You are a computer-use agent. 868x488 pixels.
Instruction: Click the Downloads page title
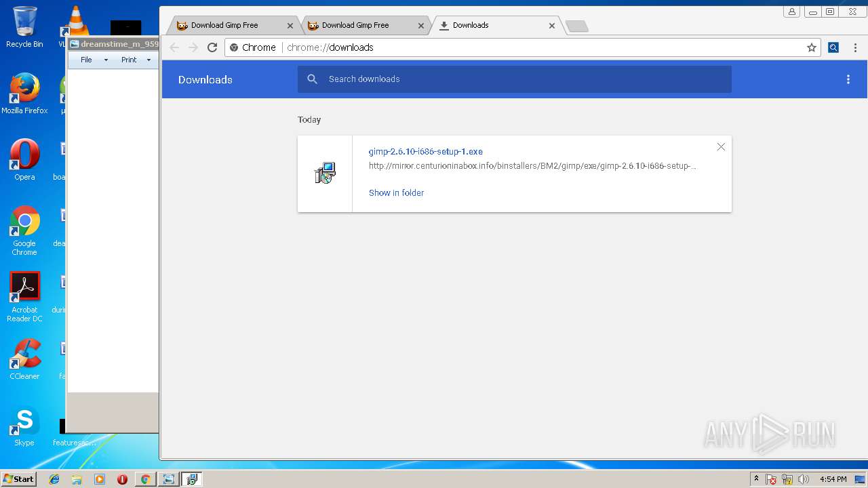coord(205,79)
